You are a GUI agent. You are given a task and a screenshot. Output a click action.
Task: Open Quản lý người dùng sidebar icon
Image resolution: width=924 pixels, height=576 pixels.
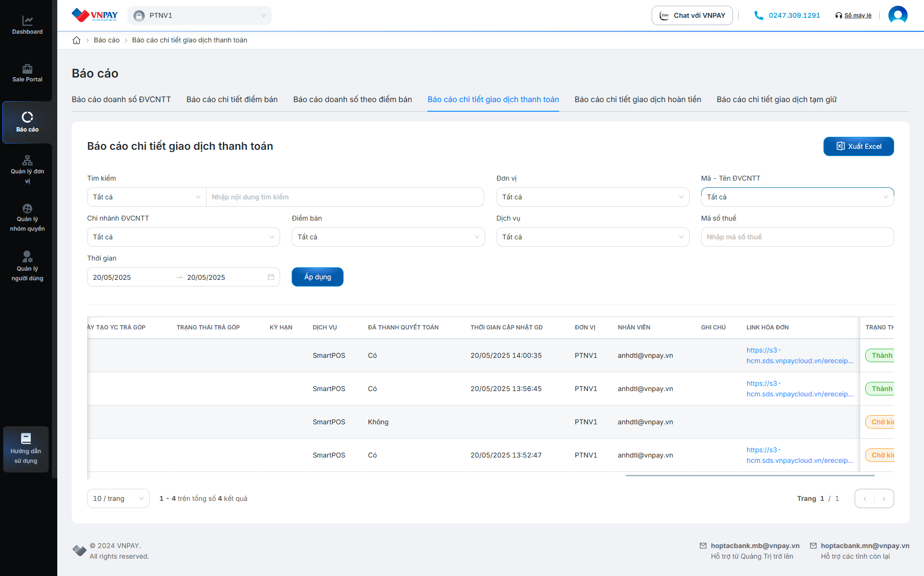(x=27, y=257)
